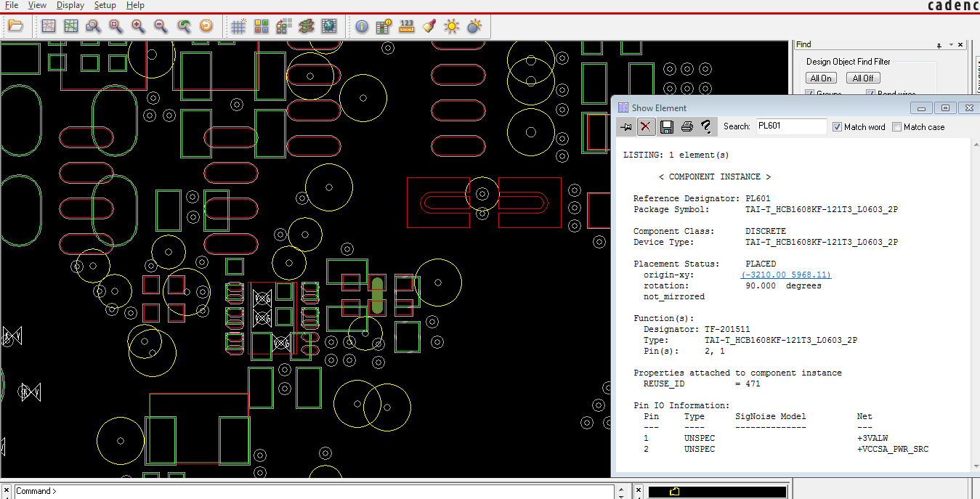Toggle the Groups checkbox in Find filter
Image resolution: width=980 pixels, height=499 pixels.
pyautogui.click(x=810, y=94)
